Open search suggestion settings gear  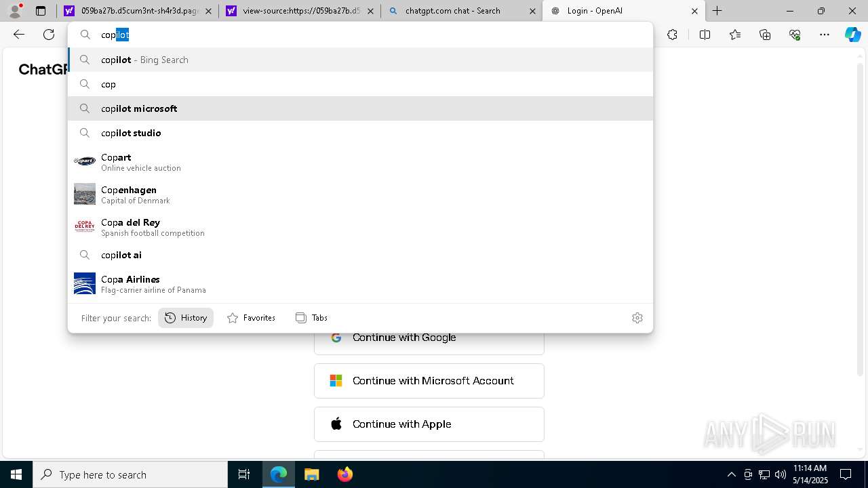[x=637, y=318]
